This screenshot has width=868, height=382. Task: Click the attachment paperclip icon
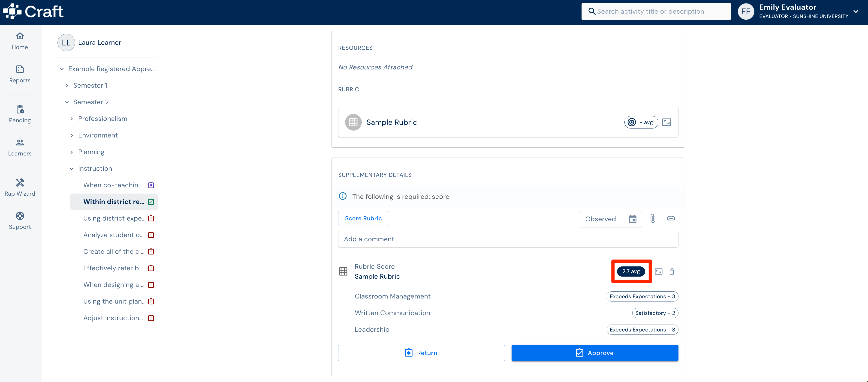(653, 218)
